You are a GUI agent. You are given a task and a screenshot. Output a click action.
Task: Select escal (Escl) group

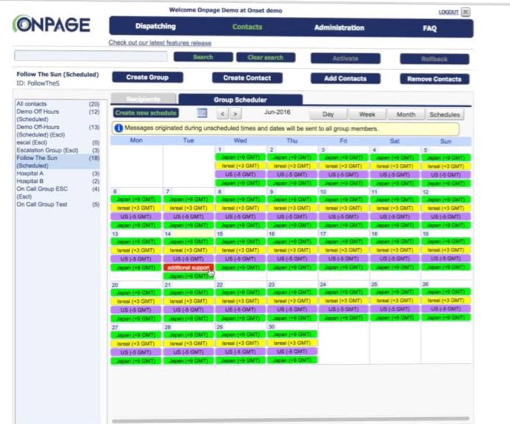[58, 142]
